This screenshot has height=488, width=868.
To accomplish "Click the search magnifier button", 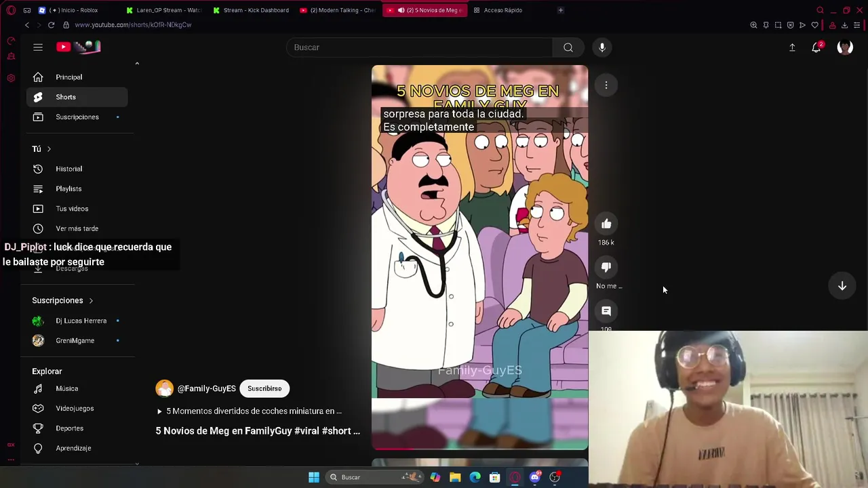I will click(568, 47).
